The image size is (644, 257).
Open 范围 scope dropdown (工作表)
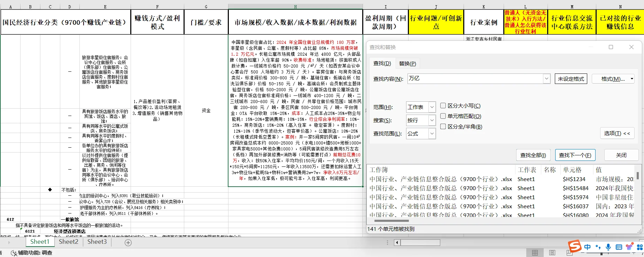point(432,107)
